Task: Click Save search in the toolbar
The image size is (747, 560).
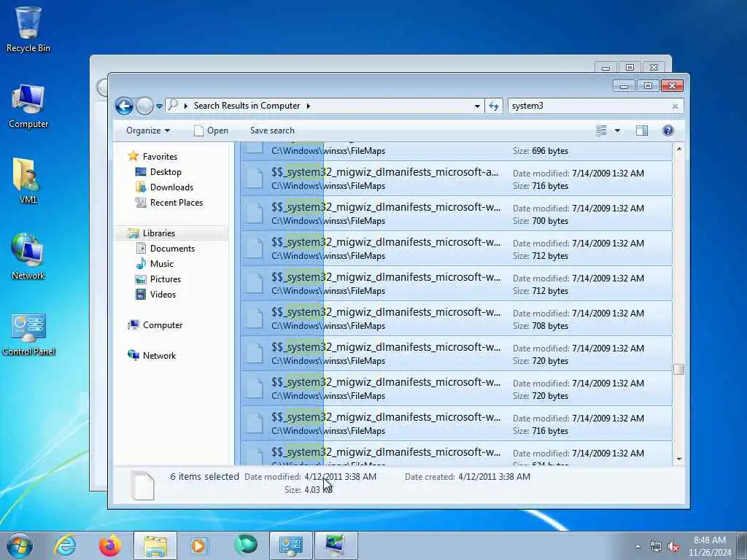Action: (x=272, y=131)
